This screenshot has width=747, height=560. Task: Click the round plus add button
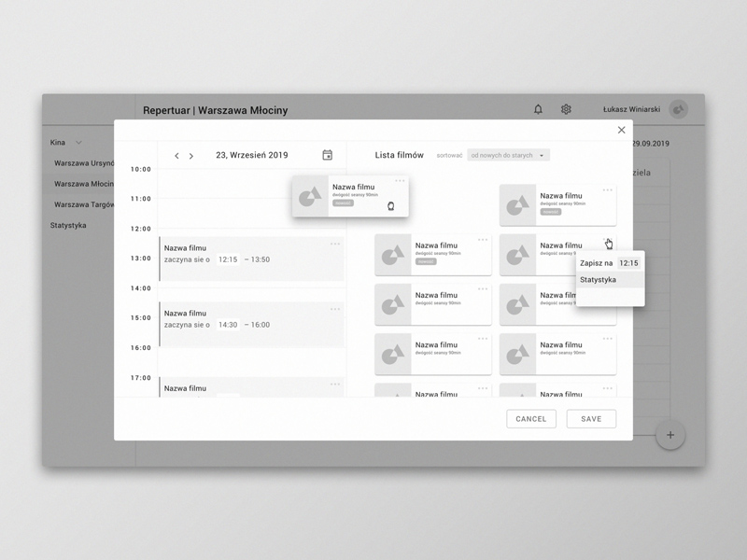pos(669,435)
